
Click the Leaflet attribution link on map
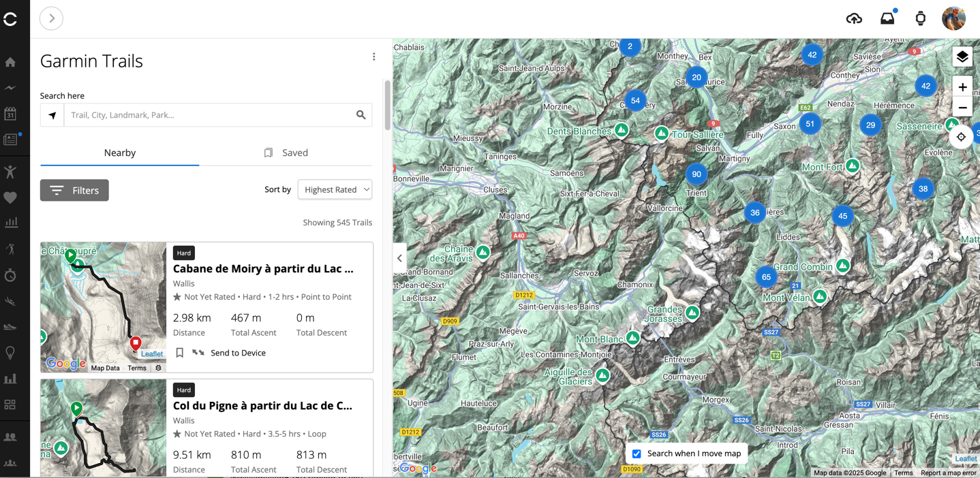[x=966, y=459]
